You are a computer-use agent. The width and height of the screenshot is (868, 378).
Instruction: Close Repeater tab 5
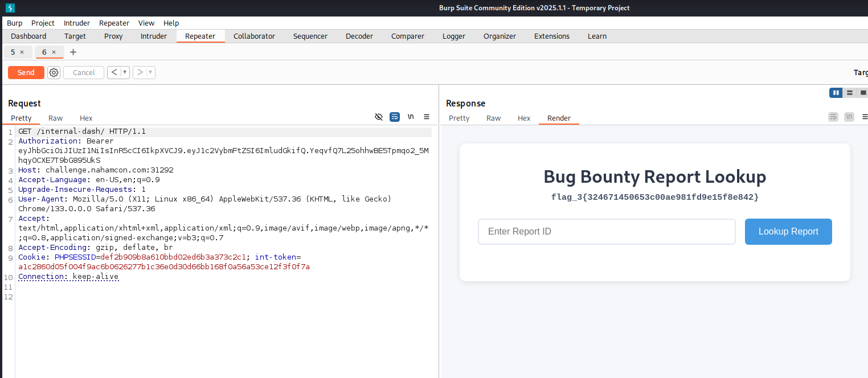(x=22, y=52)
